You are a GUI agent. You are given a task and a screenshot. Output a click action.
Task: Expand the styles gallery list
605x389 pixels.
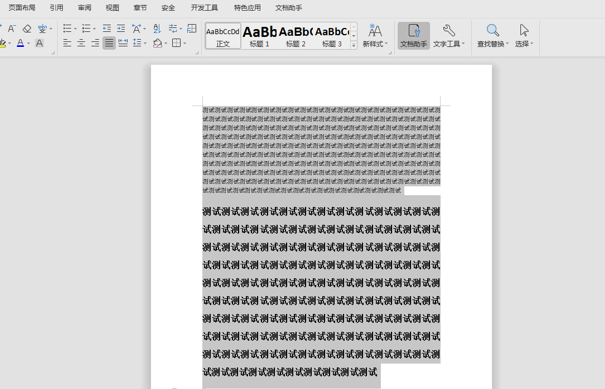(353, 45)
